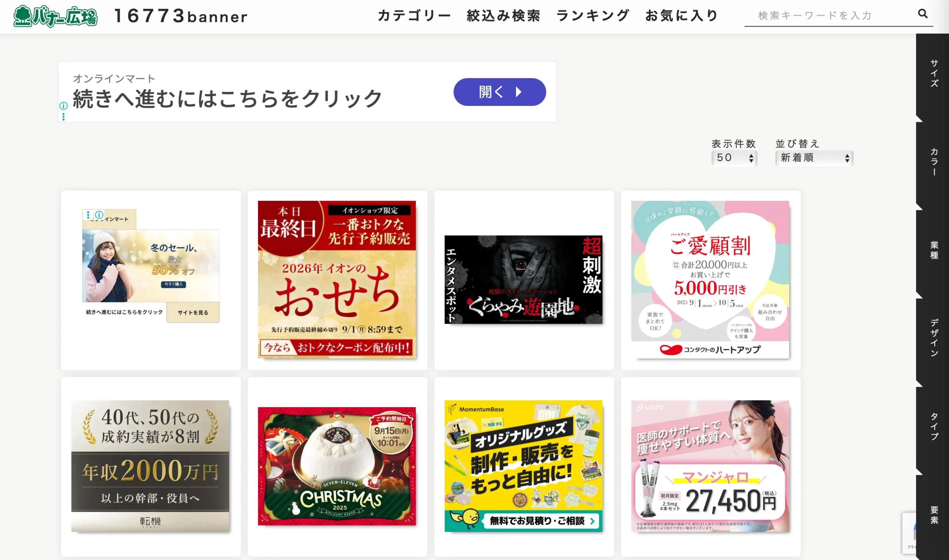Image resolution: width=949 pixels, height=560 pixels.
Task: Open the カテゴリー menu
Action: [414, 16]
